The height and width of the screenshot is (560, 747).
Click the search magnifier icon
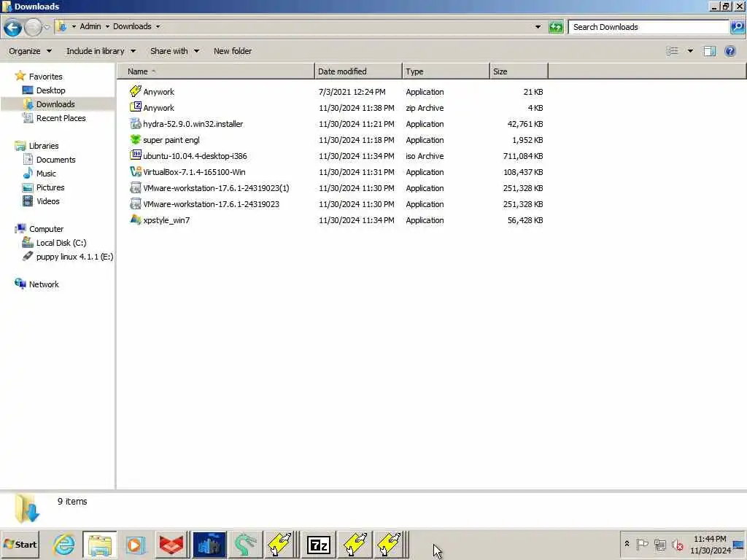[x=737, y=27]
